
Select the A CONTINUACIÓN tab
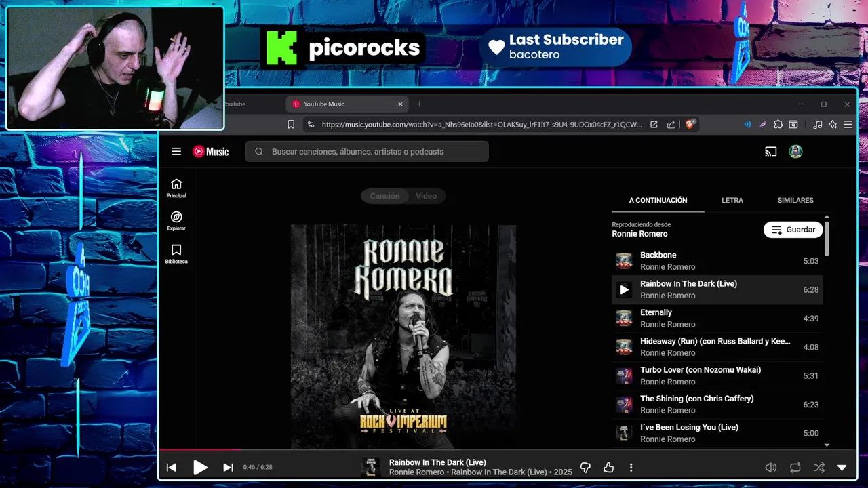(658, 200)
